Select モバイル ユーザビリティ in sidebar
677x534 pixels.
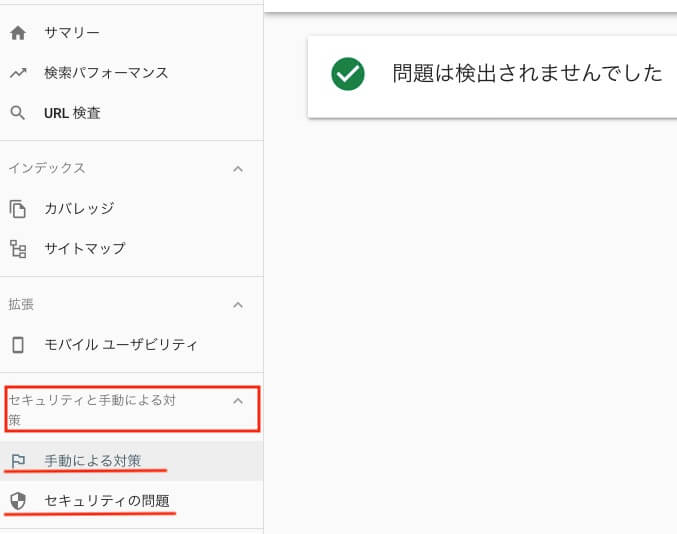click(x=131, y=345)
